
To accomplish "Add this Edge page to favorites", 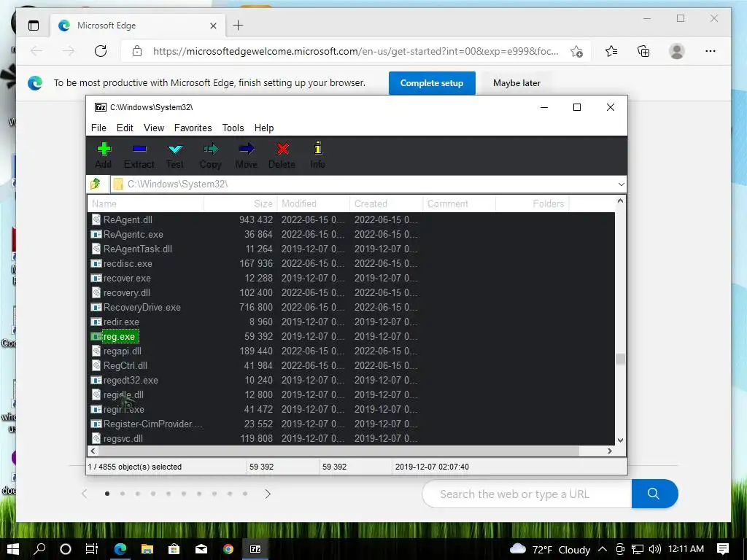I will point(576,52).
